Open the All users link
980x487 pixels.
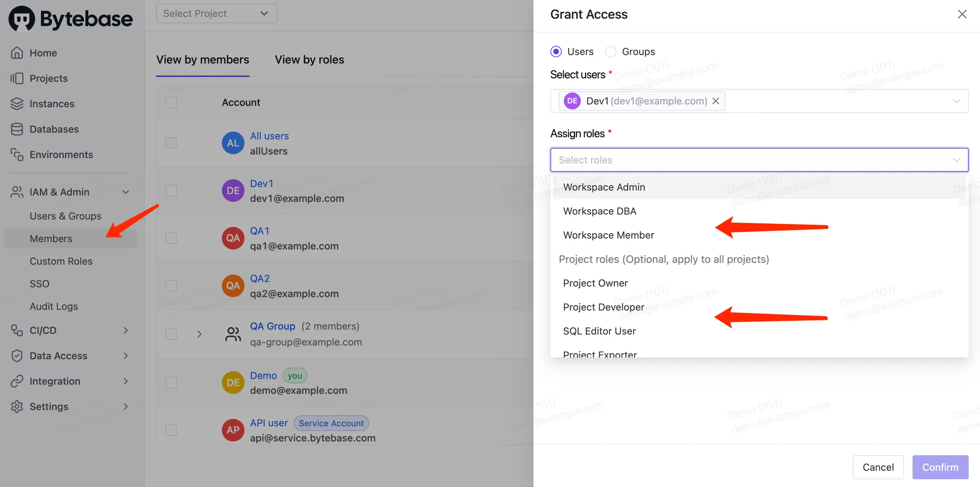(269, 136)
